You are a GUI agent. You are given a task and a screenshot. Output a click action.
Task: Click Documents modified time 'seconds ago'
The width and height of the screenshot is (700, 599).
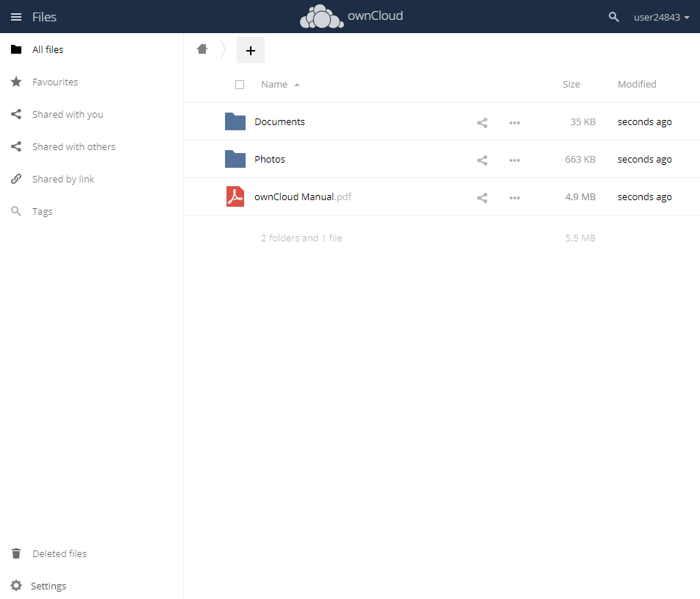click(645, 122)
